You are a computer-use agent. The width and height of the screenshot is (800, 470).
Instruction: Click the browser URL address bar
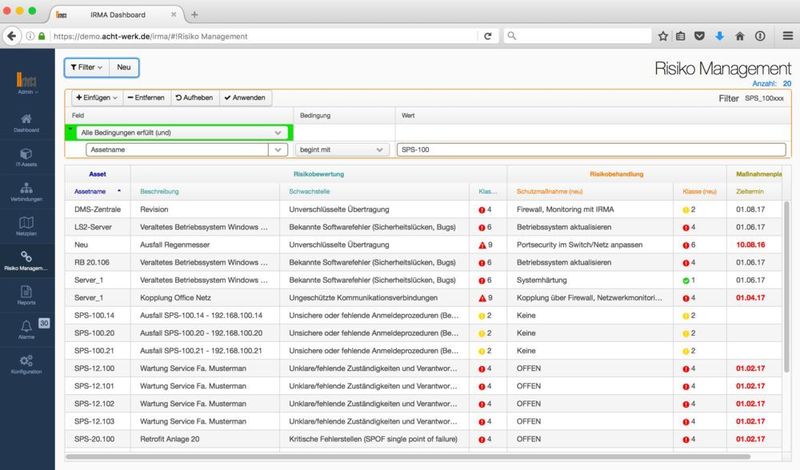coord(265,36)
